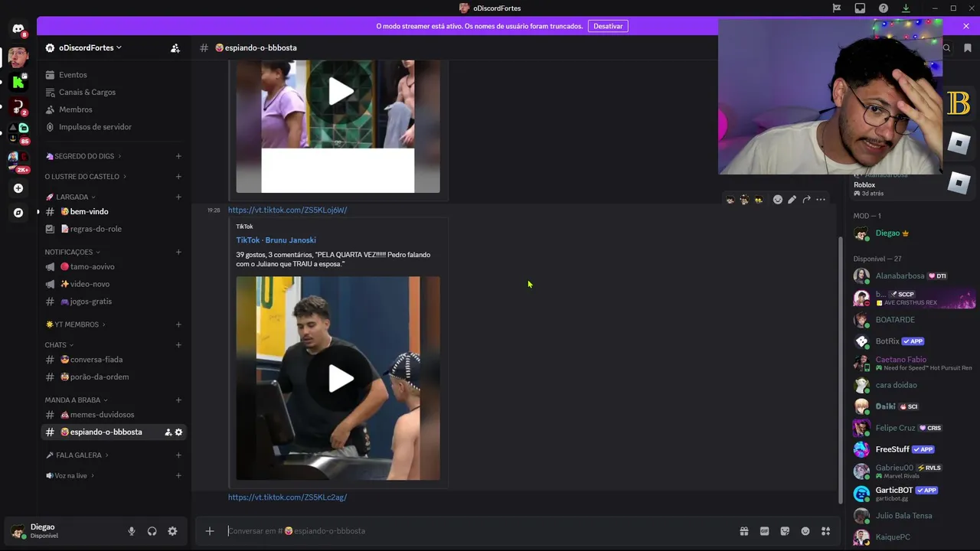
Task: Open Canais & Cargos
Action: point(113,93)
